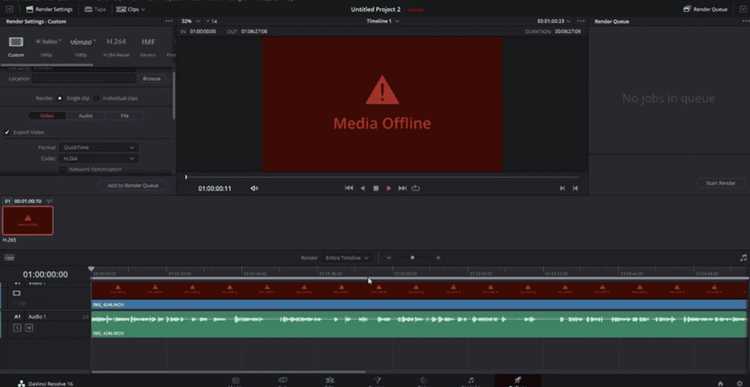Toggle the viewer audio mute speaker icon
Screen dimensions: 750x387
[254, 188]
